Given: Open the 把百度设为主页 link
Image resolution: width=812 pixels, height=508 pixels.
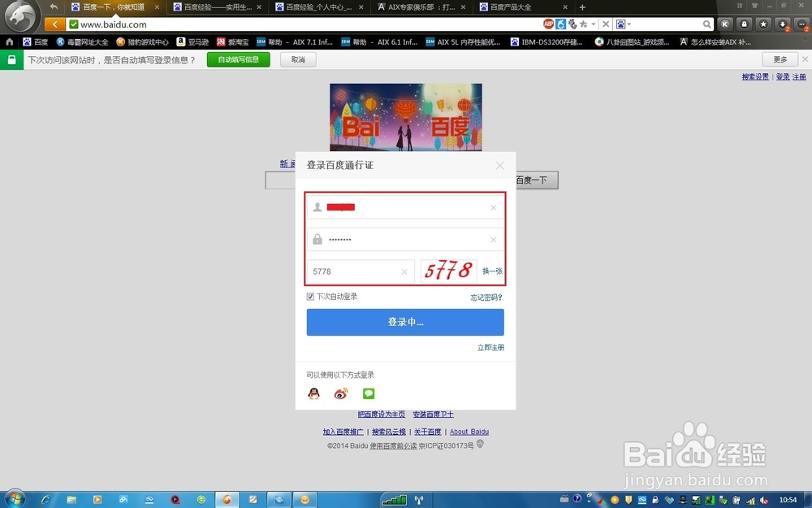Looking at the screenshot, I should pos(381,415).
